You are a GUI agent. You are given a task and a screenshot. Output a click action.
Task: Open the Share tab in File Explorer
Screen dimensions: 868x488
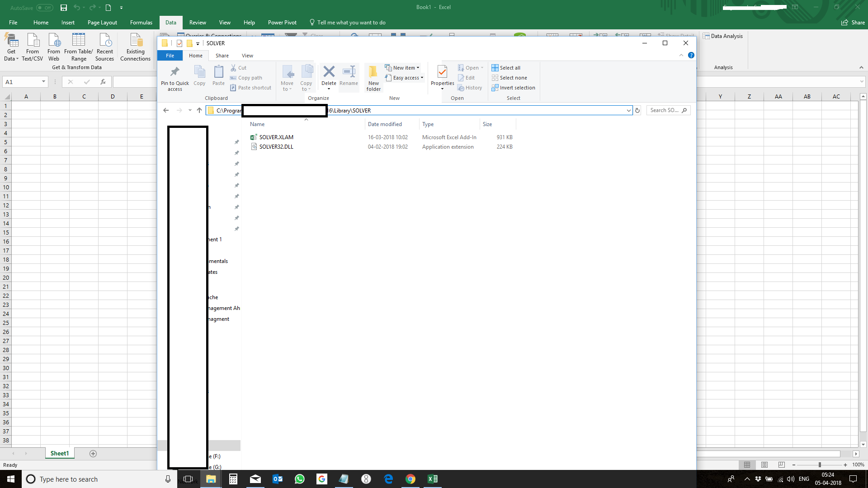point(222,56)
